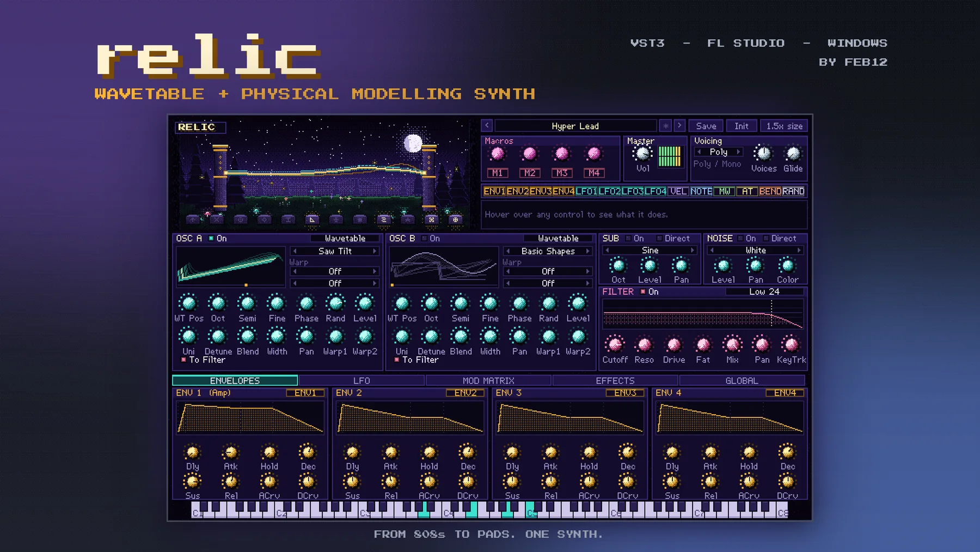Select the LFO1 modulation source tag
Image resolution: width=980 pixels, height=552 pixels.
click(586, 191)
